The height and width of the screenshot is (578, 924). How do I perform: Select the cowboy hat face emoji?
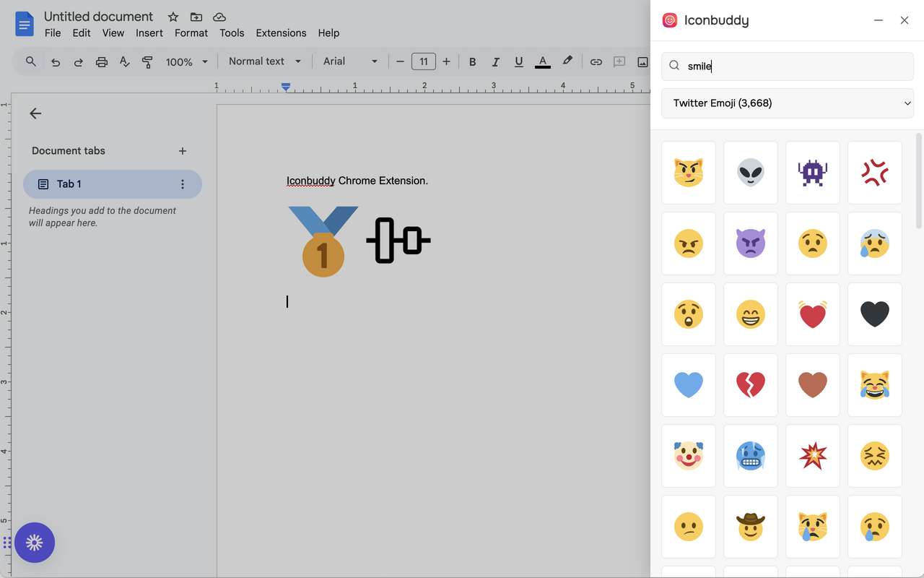pyautogui.click(x=751, y=526)
